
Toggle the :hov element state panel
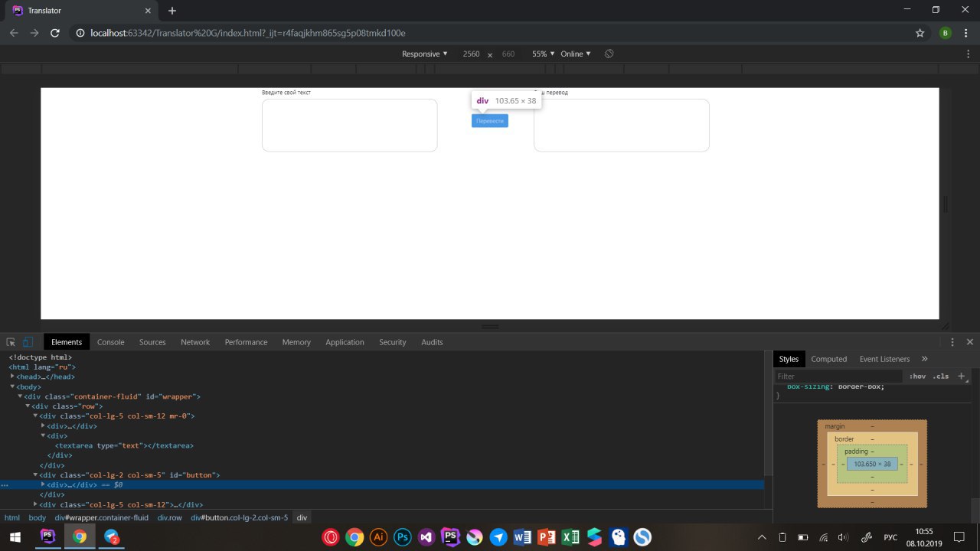click(917, 377)
